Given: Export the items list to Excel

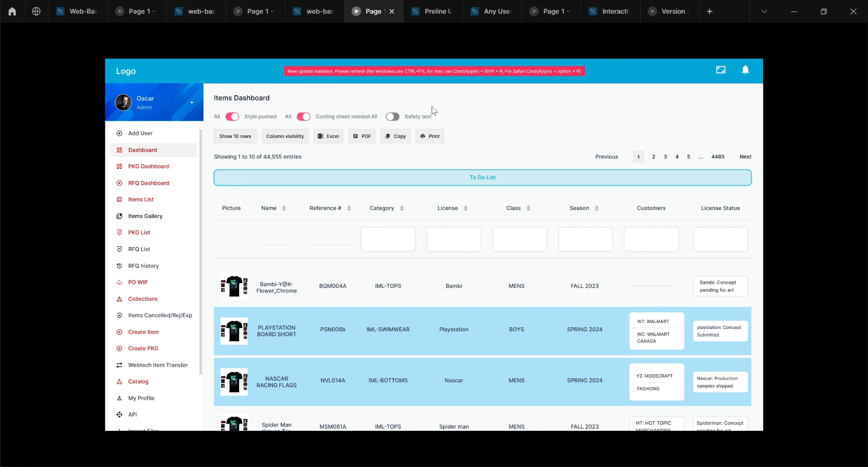Looking at the screenshot, I should [x=328, y=136].
